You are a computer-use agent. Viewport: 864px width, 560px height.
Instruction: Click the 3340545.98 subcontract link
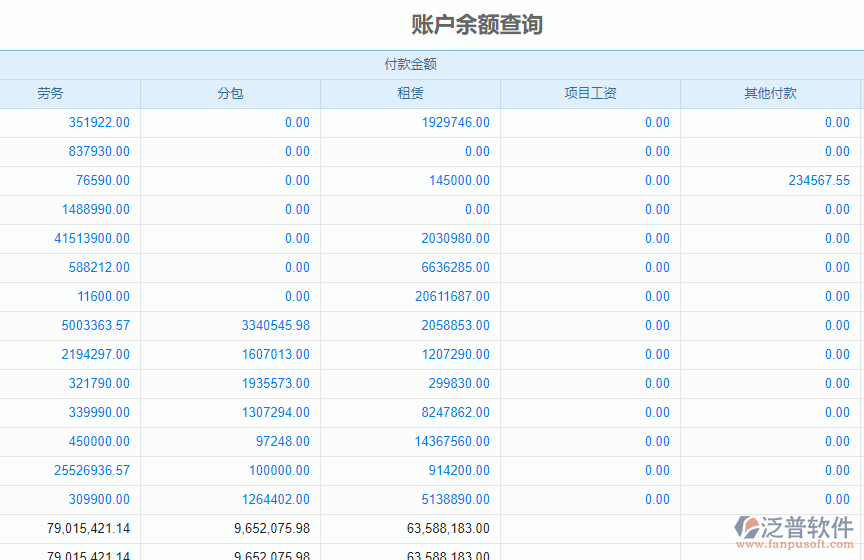pyautogui.click(x=275, y=326)
